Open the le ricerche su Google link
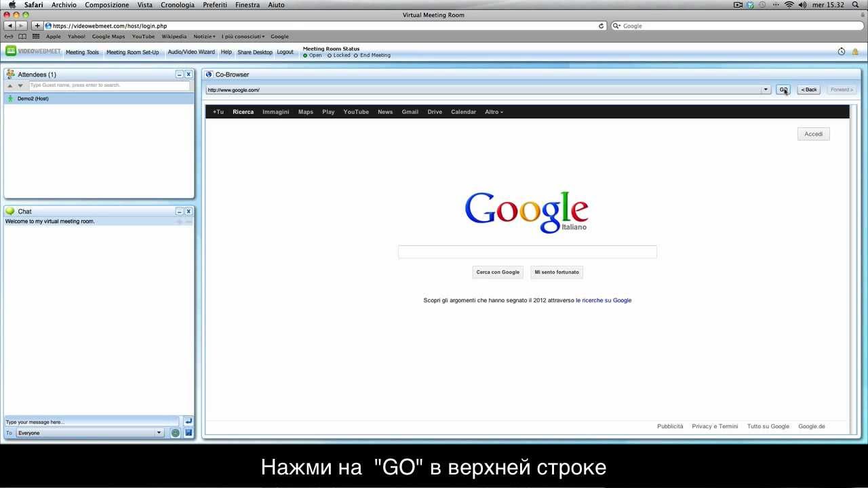 604,300
